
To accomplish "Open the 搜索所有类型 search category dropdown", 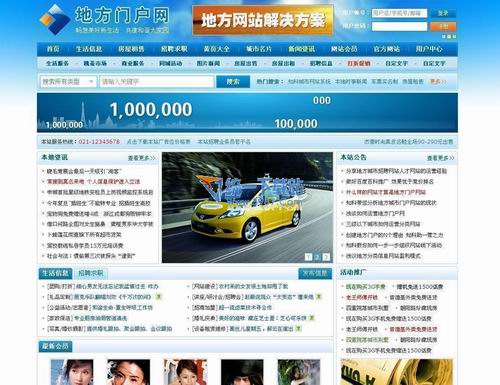I will point(68,82).
